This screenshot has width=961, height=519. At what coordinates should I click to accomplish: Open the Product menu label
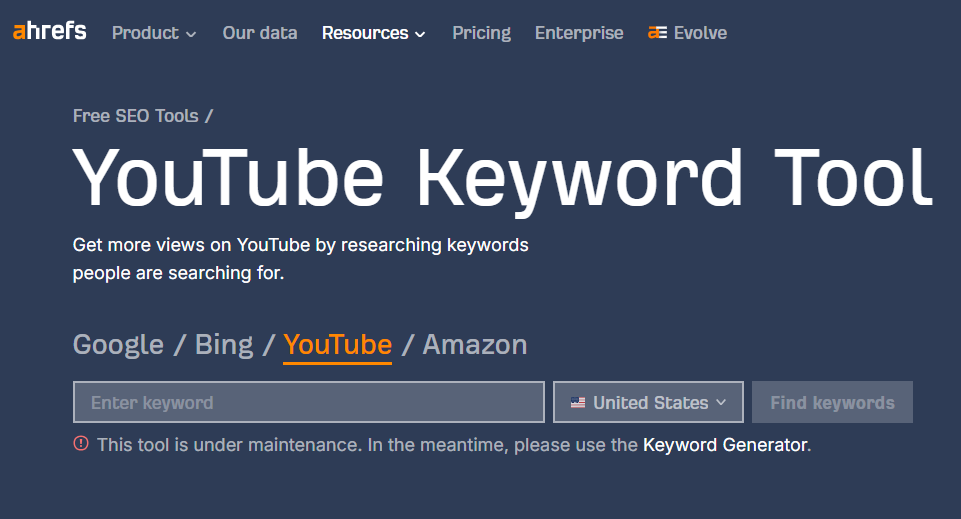coord(145,33)
